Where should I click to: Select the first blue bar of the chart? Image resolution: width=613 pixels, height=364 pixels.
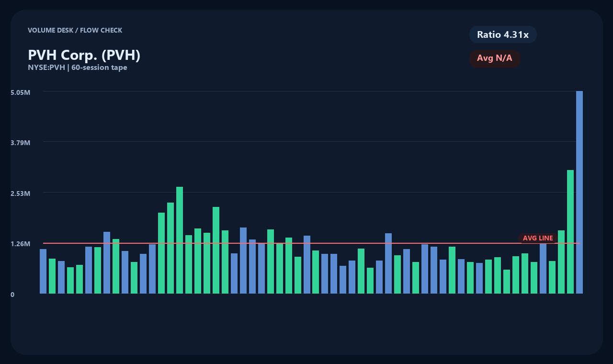pos(43,271)
